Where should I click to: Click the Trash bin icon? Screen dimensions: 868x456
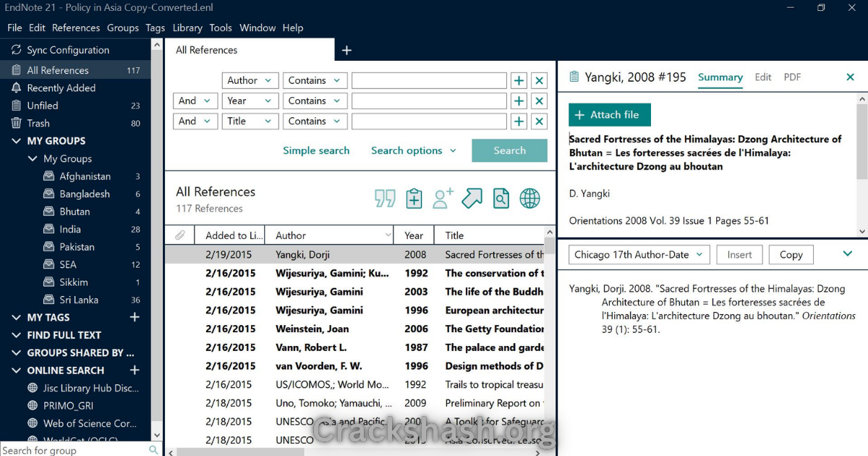click(x=16, y=123)
